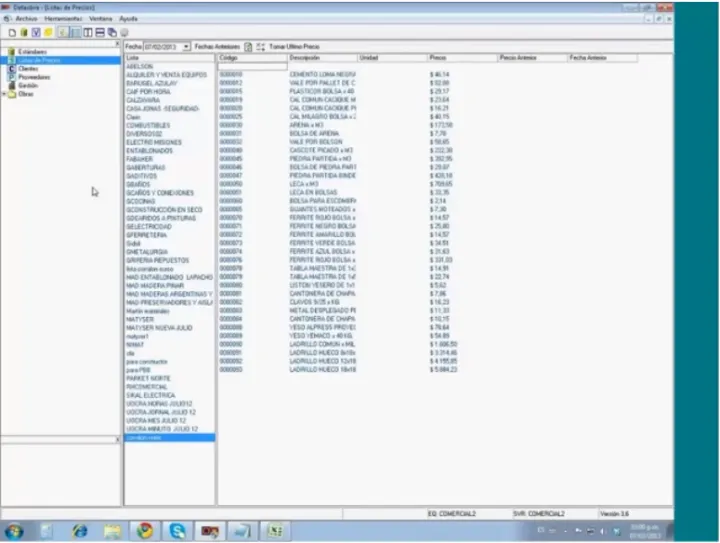Screen dimensions: 720x543
Task: Open the Fecha date dropdown
Action: click(x=185, y=46)
